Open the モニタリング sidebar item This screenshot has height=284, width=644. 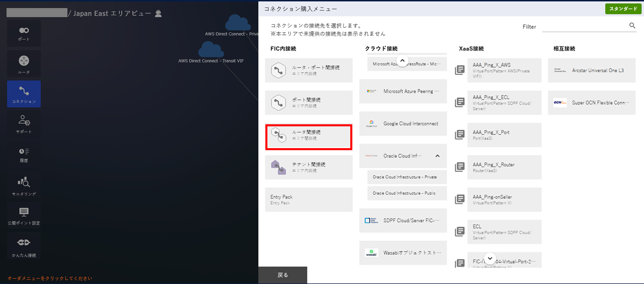coord(24,185)
